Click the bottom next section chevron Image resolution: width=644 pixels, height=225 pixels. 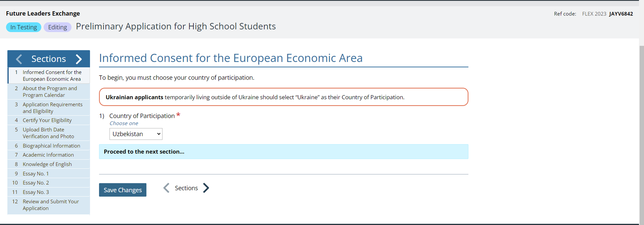point(206,188)
